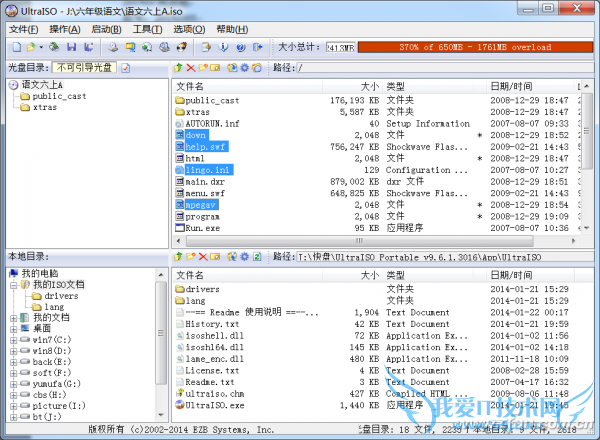This screenshot has height=440, width=600.
Task: Click the Refresh icon in local pane toolbar
Action: (x=257, y=257)
